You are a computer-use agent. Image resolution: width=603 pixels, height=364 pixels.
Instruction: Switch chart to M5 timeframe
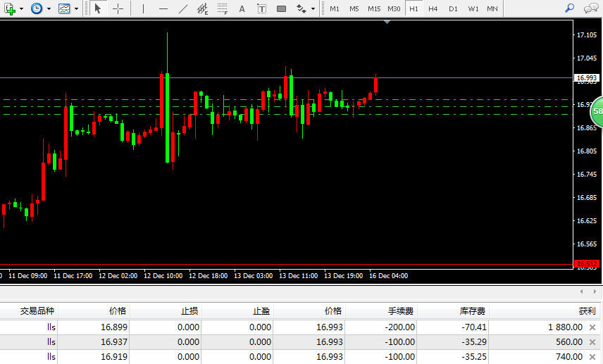(354, 8)
